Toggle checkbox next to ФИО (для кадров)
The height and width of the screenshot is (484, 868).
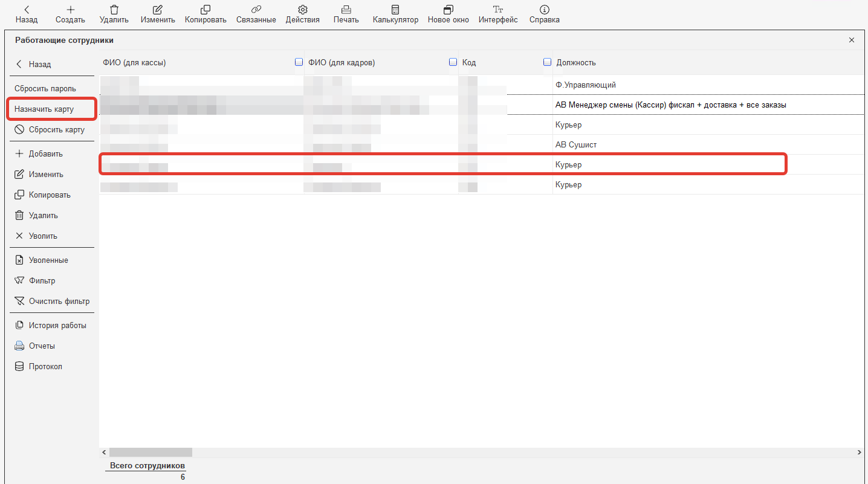click(x=299, y=62)
